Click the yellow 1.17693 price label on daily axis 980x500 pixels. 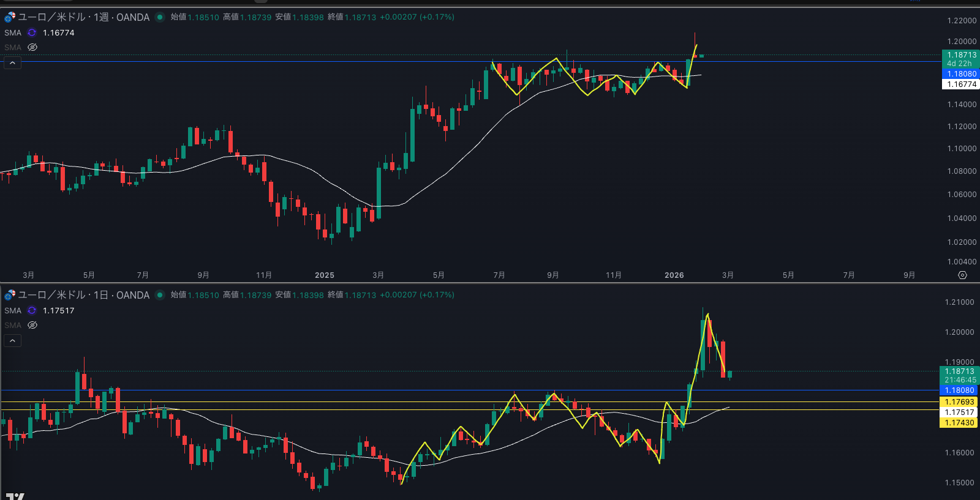(959, 402)
